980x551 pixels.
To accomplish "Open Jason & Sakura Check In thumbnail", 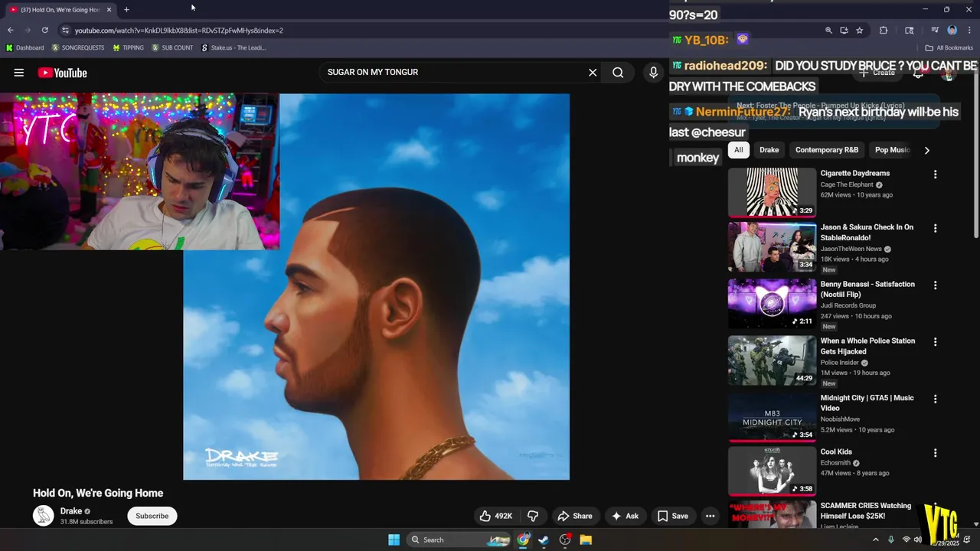I will [772, 246].
